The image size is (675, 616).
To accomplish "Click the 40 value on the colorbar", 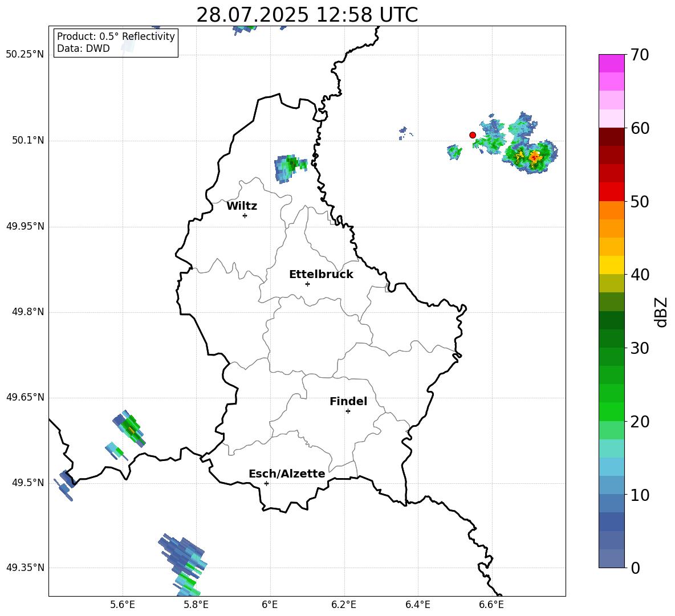I will [x=640, y=275].
